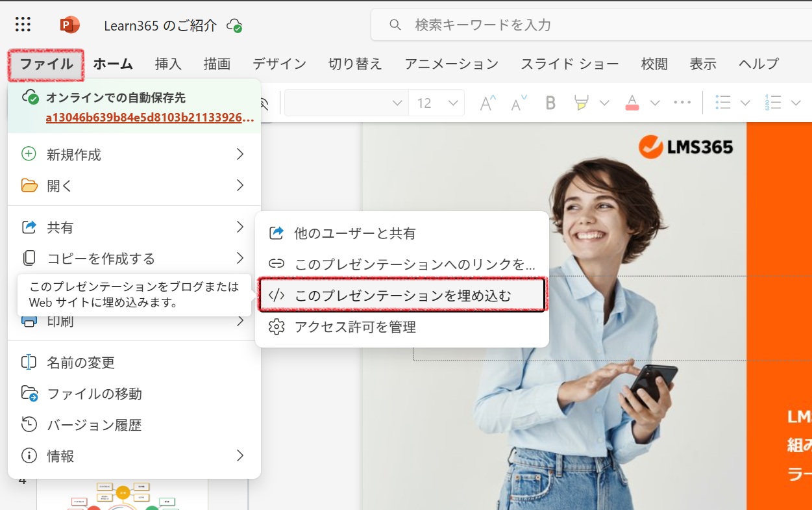
Task: Switch to the ホーム tab
Action: click(x=113, y=64)
